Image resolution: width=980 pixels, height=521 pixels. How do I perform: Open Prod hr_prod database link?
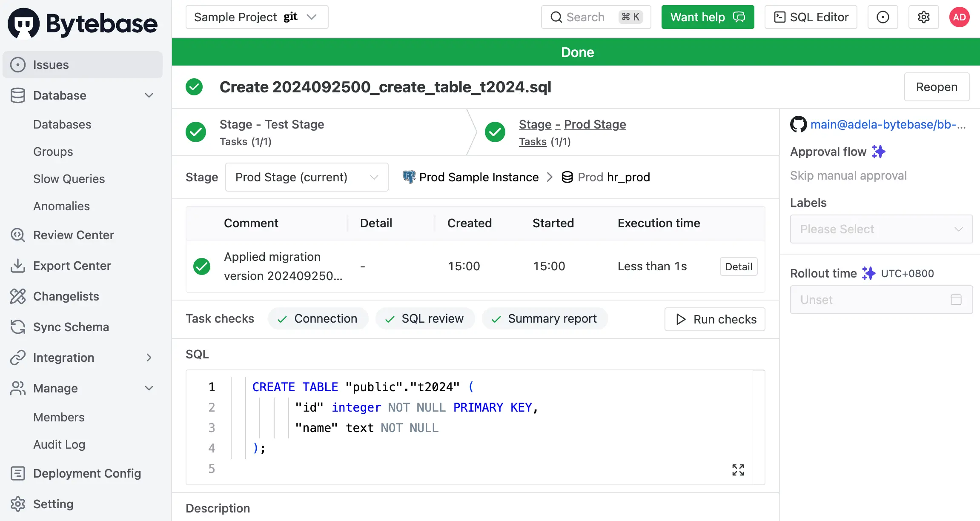[614, 177]
